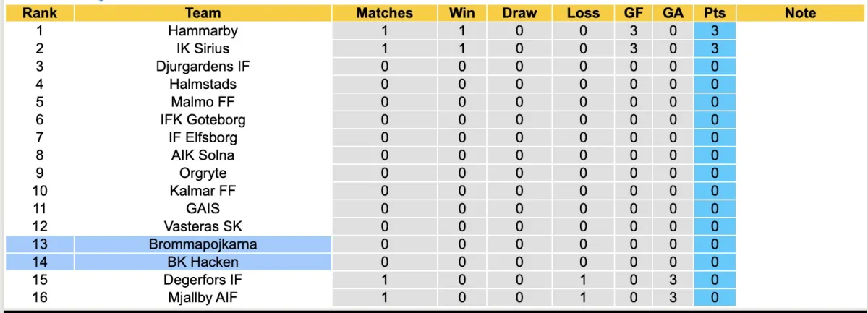Select the Degerfors IF team name
868x313 pixels.
point(203,280)
